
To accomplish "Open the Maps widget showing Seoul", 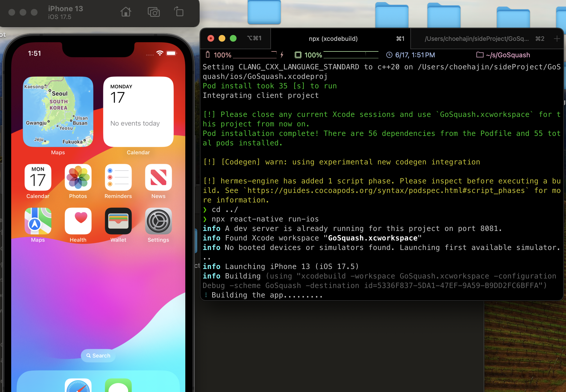I will point(58,112).
